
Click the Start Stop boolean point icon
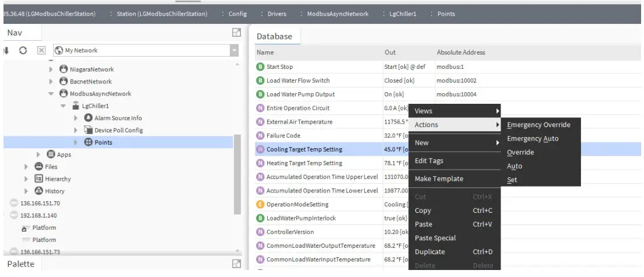pyautogui.click(x=260, y=66)
